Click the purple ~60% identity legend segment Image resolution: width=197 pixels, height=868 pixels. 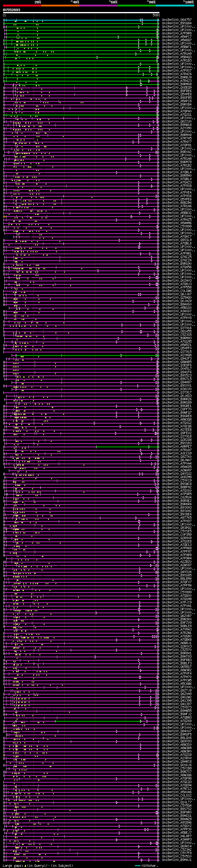click(x=99, y=6)
